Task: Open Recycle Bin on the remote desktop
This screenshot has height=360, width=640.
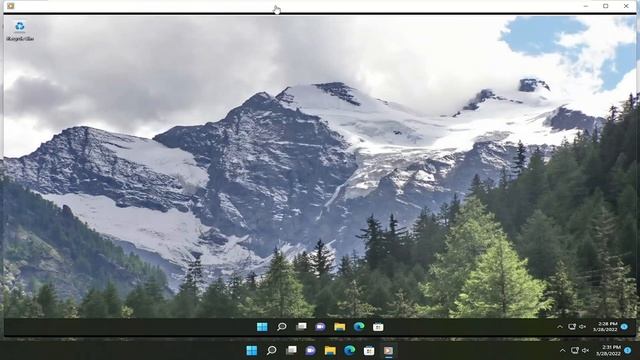Action: pyautogui.click(x=20, y=31)
